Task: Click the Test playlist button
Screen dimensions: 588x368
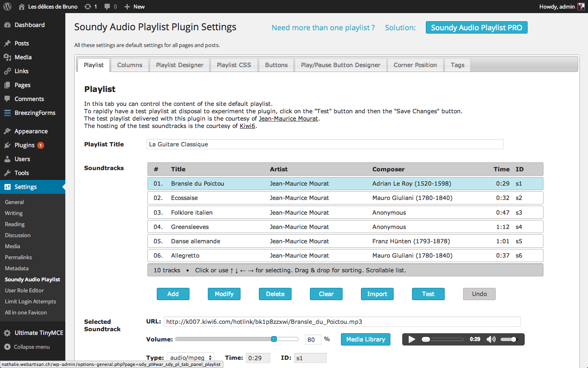Action: coord(428,294)
